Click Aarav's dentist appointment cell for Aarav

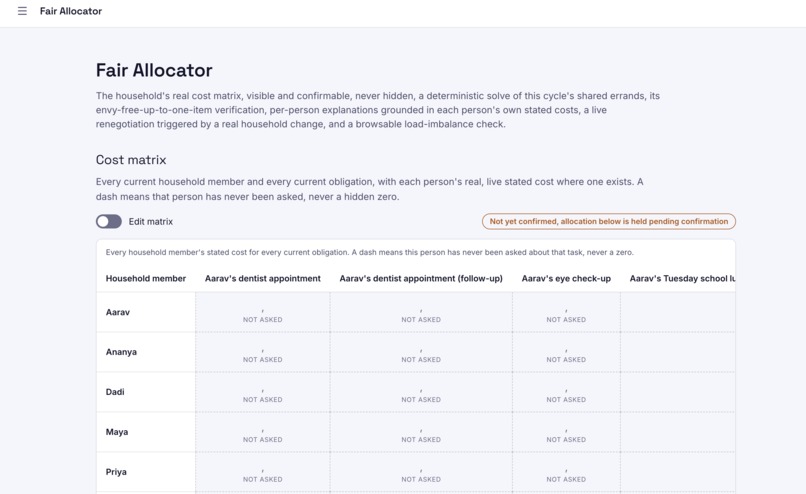263,312
